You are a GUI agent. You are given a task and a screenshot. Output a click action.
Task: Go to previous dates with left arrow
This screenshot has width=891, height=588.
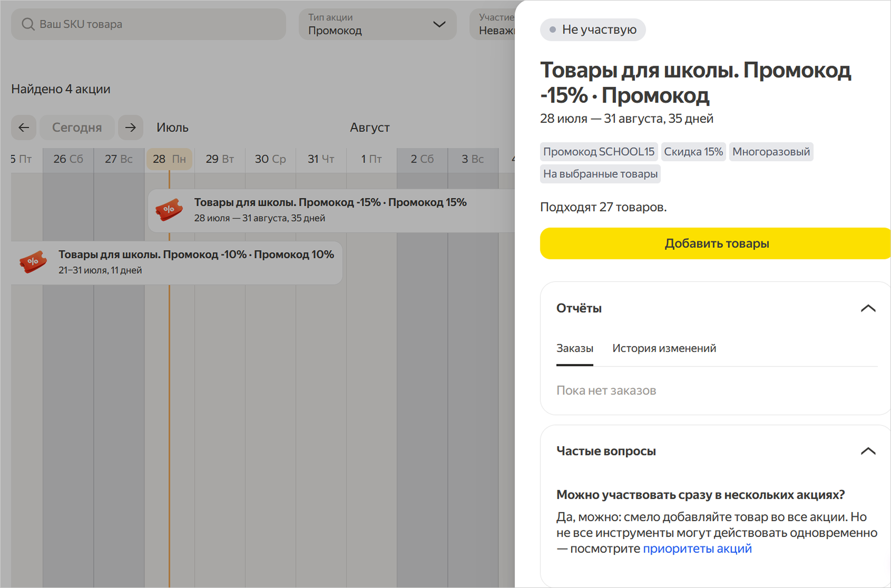click(24, 128)
